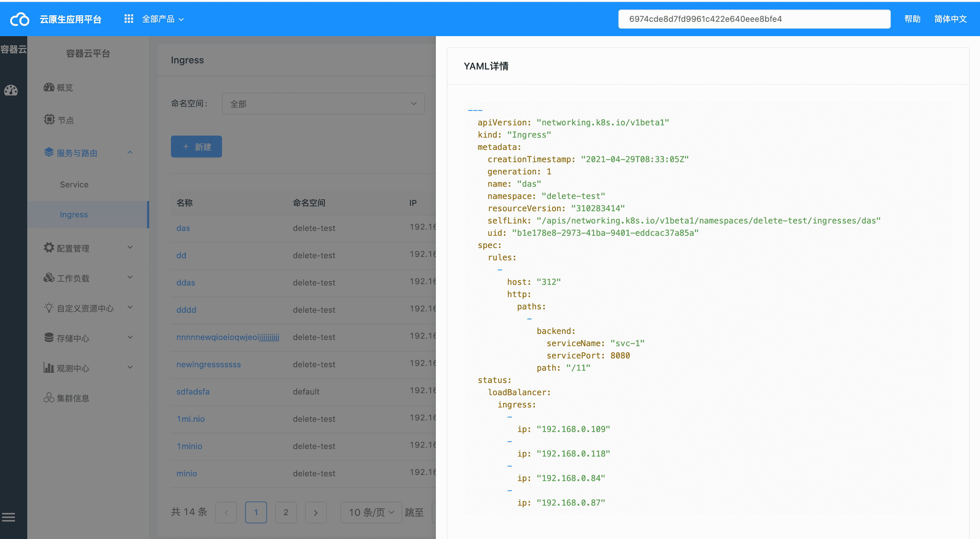Click the next page arrow
This screenshot has height=539, width=980.
click(x=316, y=512)
